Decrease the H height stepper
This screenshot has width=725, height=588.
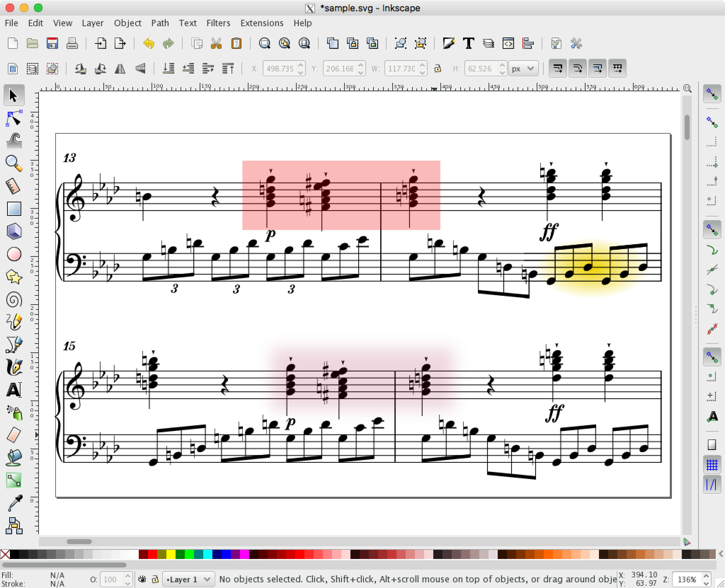[x=502, y=72]
